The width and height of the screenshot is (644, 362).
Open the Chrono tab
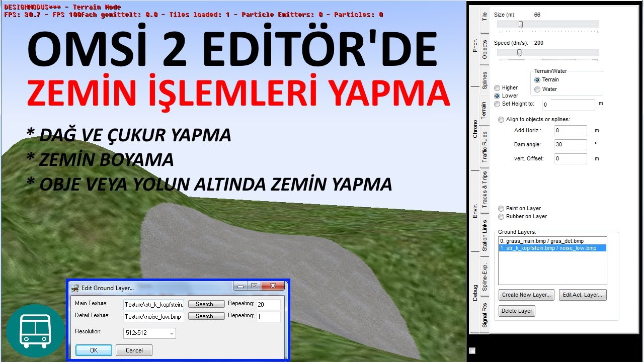(x=475, y=129)
